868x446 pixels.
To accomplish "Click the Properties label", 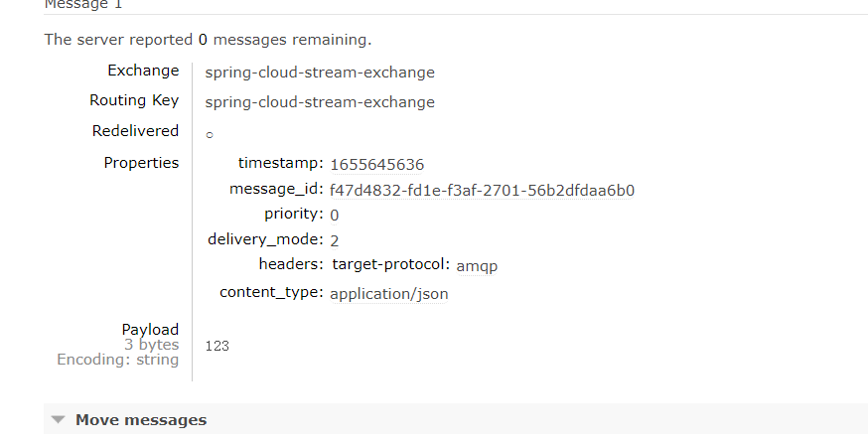I will coord(141,163).
